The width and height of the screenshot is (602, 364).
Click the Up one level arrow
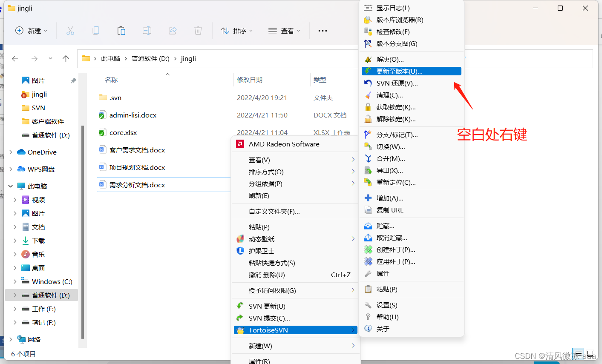click(x=66, y=59)
